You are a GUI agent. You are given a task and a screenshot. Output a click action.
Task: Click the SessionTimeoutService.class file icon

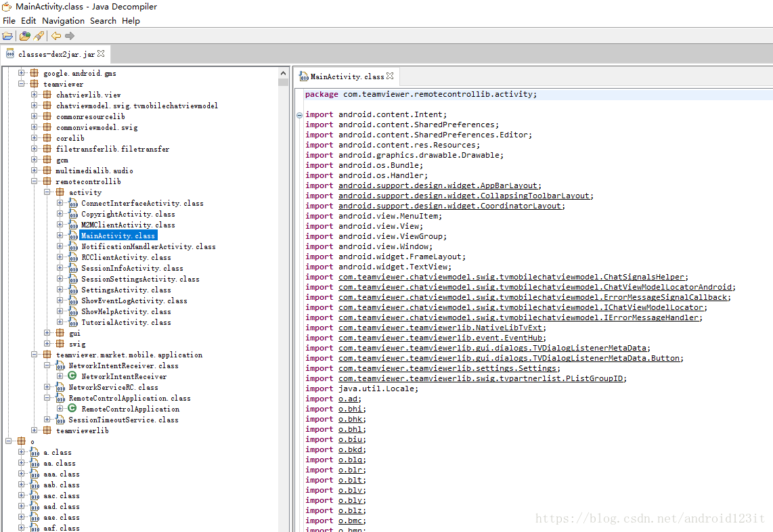coord(60,420)
